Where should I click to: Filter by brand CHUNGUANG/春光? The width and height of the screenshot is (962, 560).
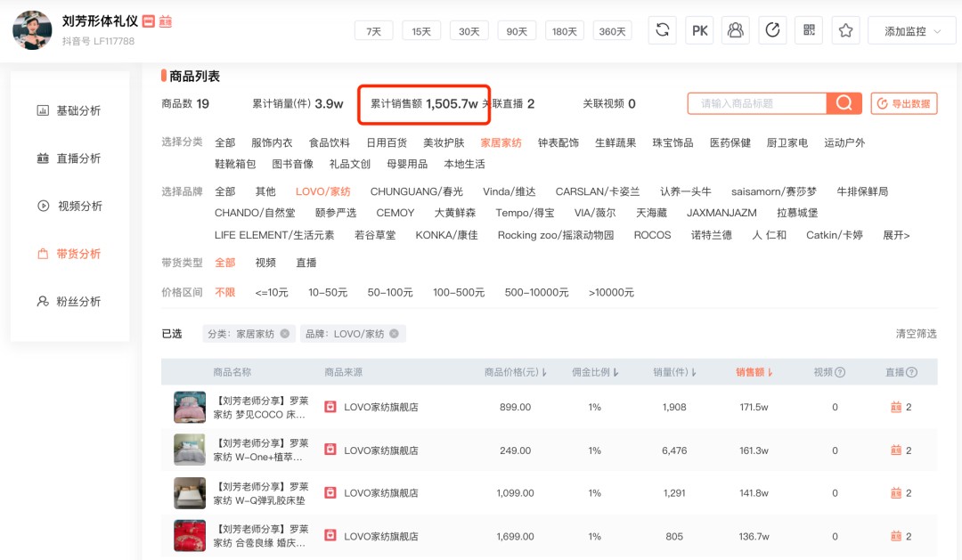click(417, 191)
